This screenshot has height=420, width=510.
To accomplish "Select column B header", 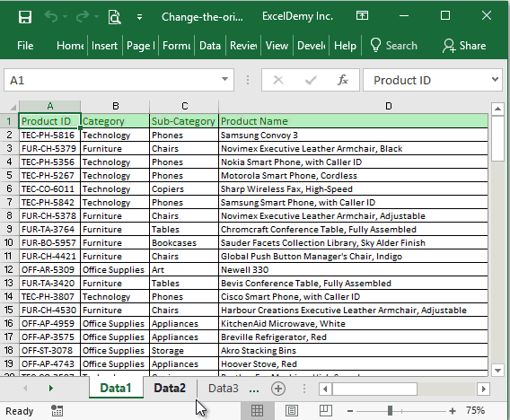I will 115,106.
